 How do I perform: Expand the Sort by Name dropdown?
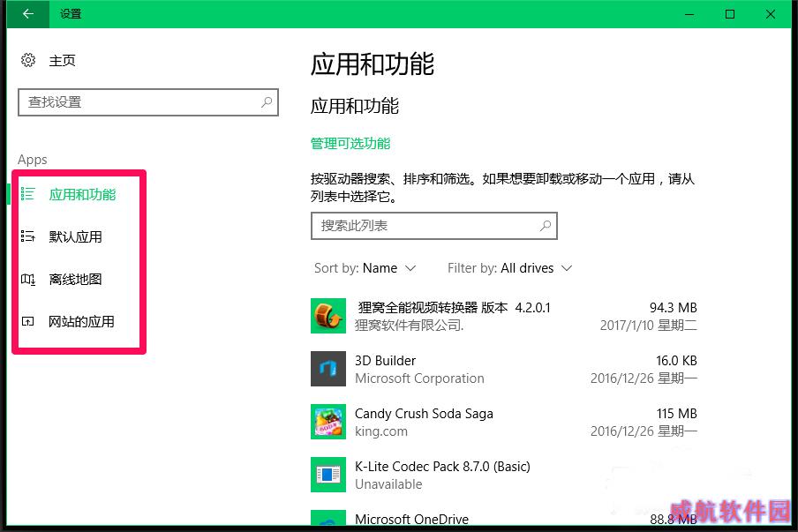coord(365,268)
